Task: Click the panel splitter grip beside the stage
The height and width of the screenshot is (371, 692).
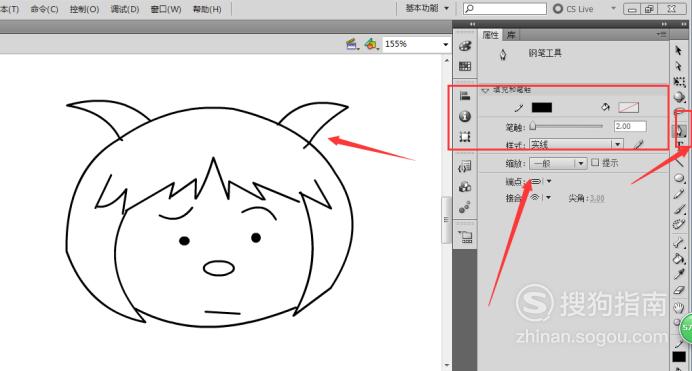Action: [447, 220]
